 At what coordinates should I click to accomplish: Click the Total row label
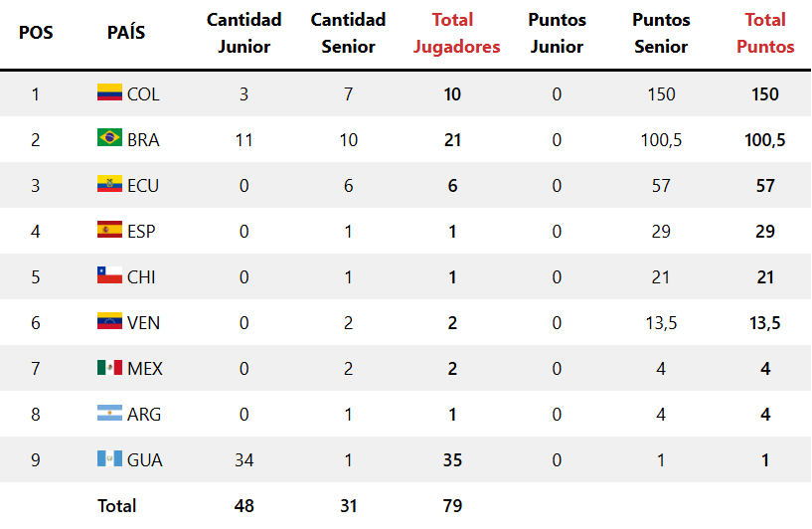(117, 506)
